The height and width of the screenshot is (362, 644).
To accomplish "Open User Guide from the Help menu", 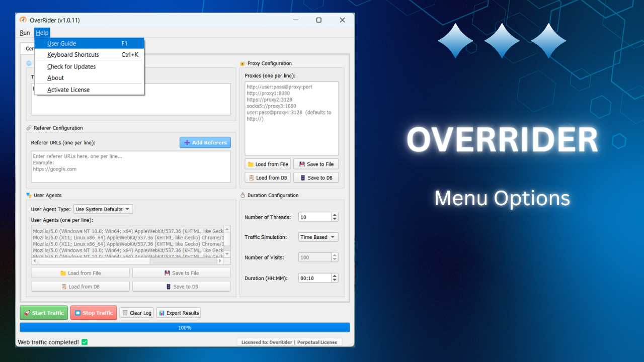I will click(x=90, y=44).
